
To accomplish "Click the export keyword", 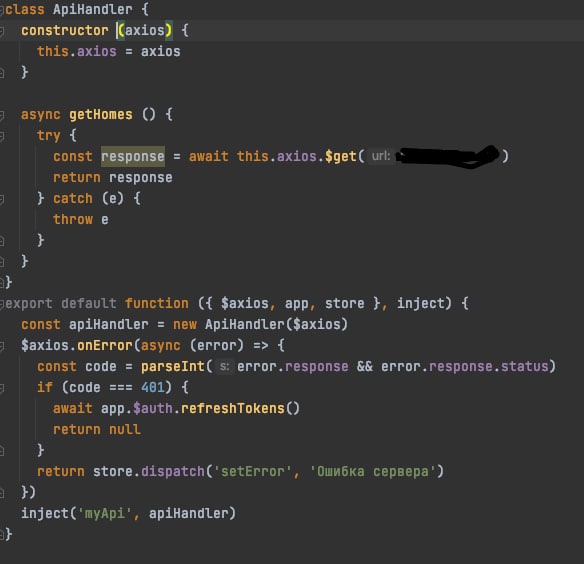I will (29, 304).
